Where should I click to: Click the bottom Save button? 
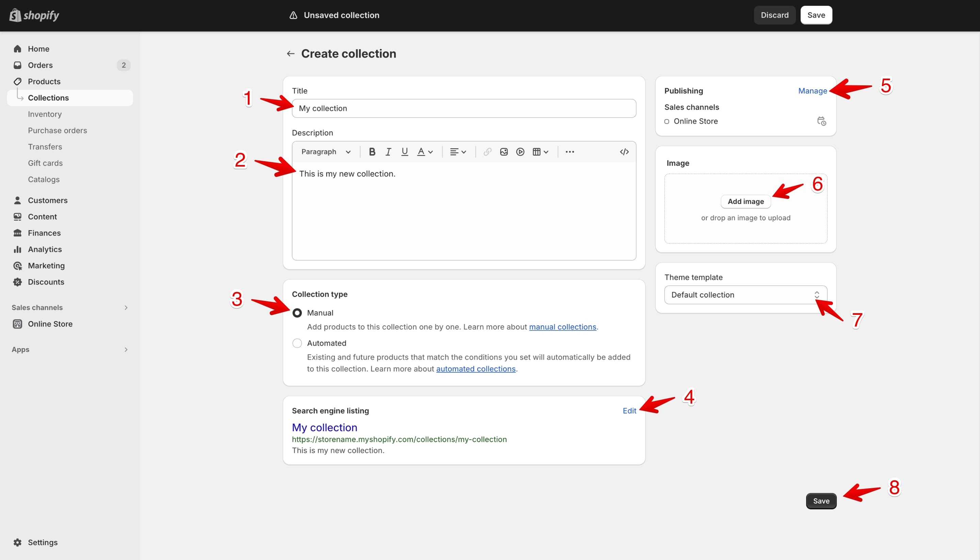coord(821,501)
